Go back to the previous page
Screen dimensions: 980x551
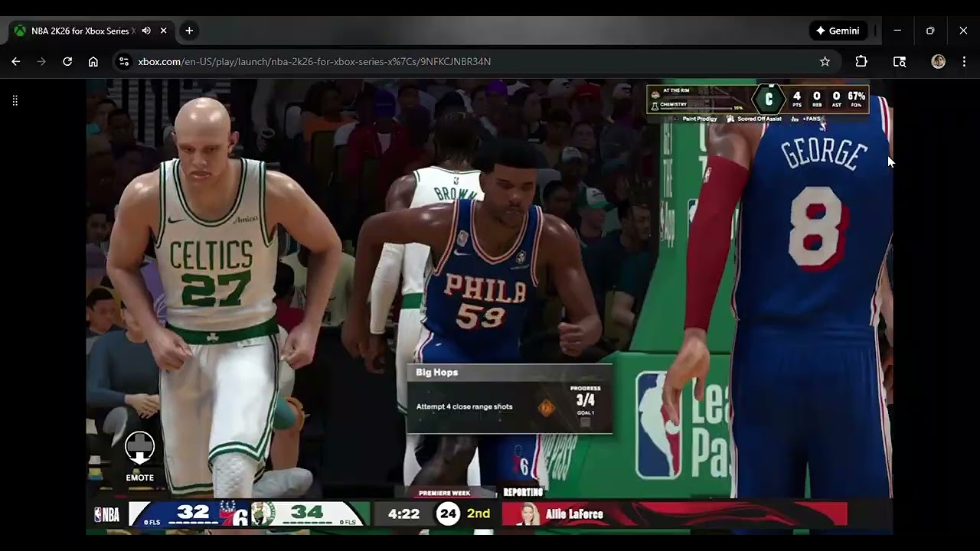click(x=16, y=61)
